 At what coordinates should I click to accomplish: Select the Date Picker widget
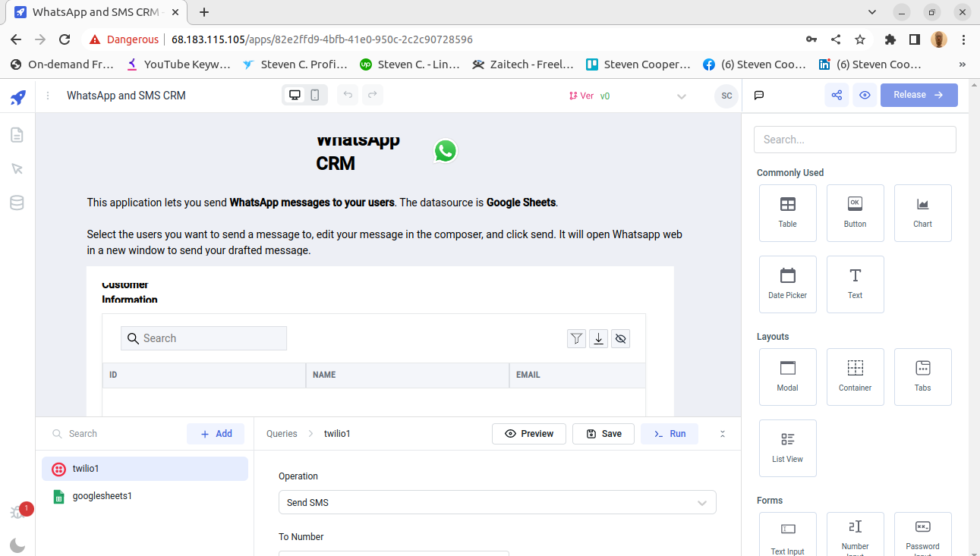point(788,284)
